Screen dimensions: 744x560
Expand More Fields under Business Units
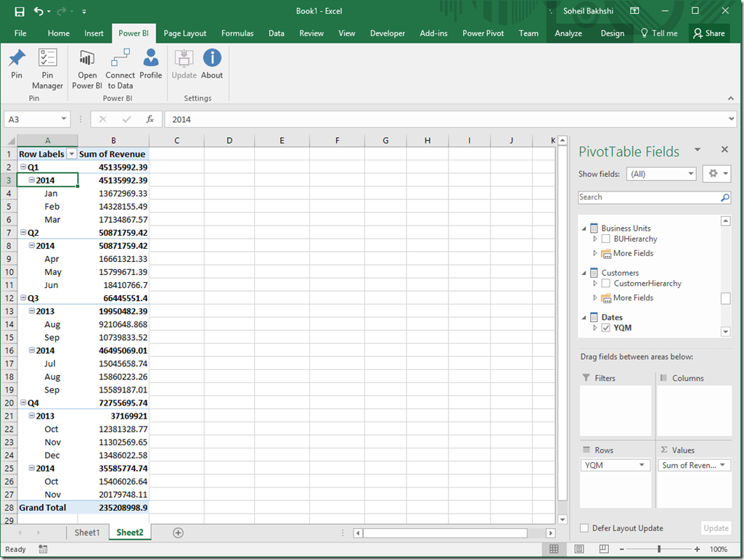(595, 254)
